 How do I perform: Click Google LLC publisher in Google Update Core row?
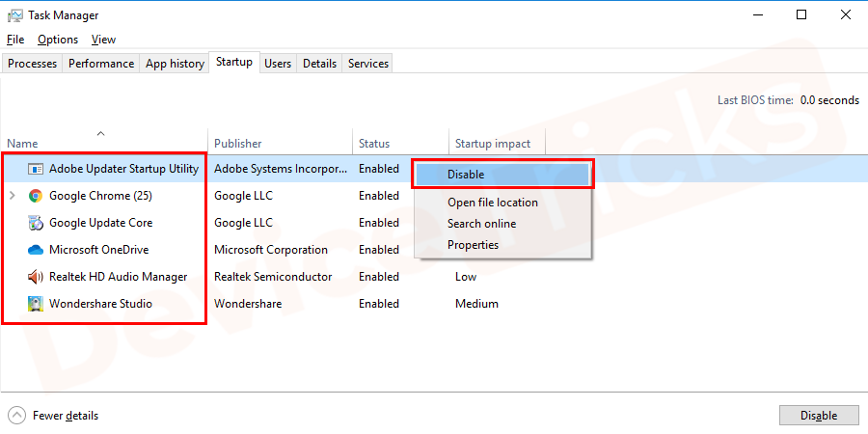click(244, 223)
